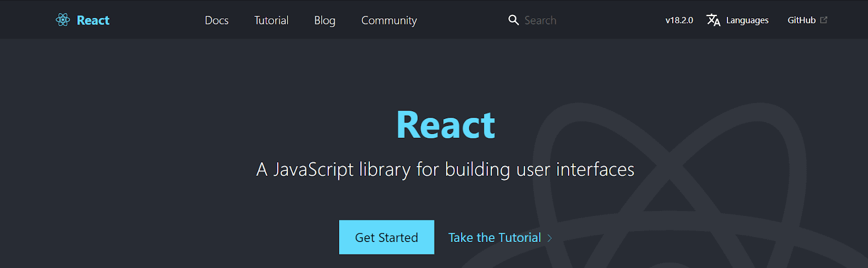Click the GitHub external link icon
Viewport: 868px width, 268px height.
(x=824, y=20)
